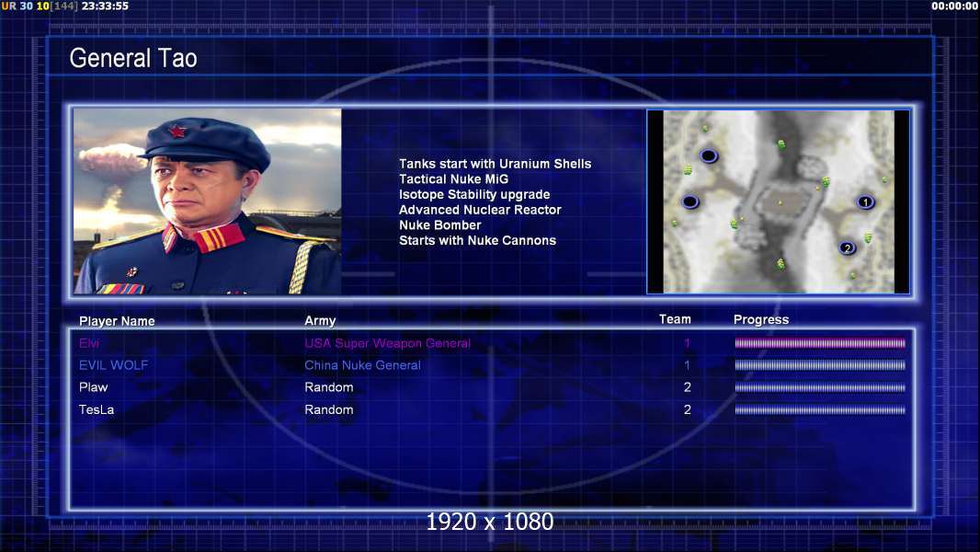Click Elvi's pink progress bar

[x=820, y=343]
